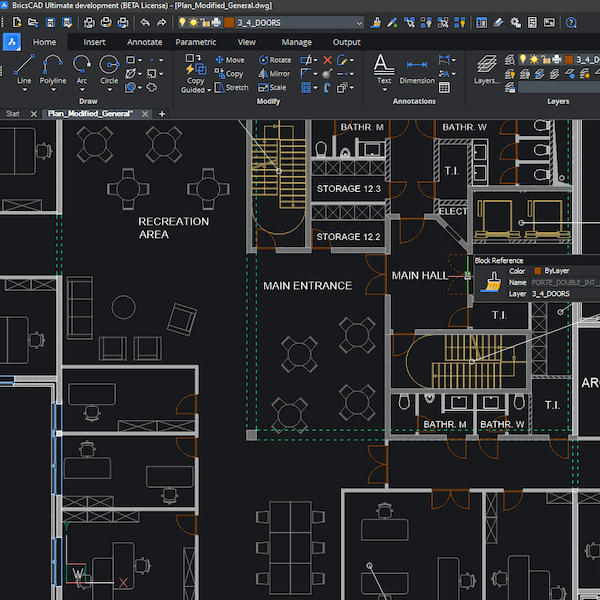This screenshot has width=600, height=600.
Task: Switch to the Annotate ribbon tab
Action: (x=144, y=42)
